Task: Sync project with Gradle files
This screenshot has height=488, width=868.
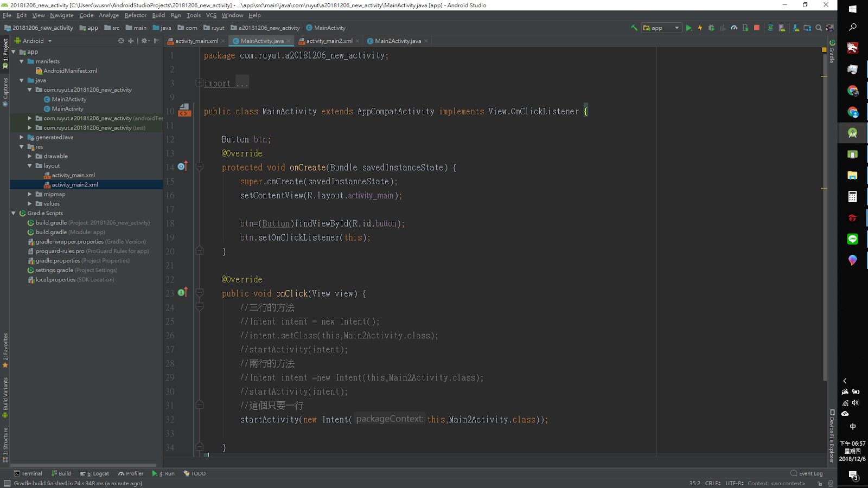Action: [x=770, y=28]
